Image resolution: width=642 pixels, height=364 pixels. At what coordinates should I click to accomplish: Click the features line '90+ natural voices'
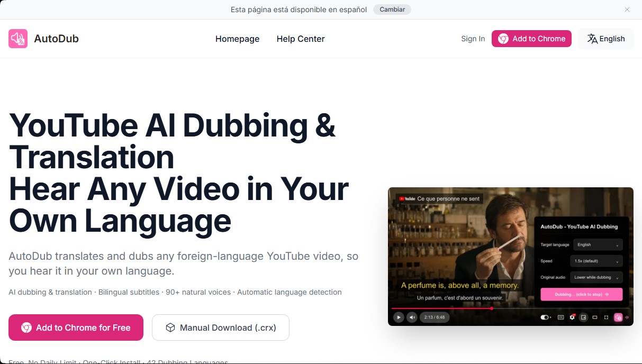(198, 292)
